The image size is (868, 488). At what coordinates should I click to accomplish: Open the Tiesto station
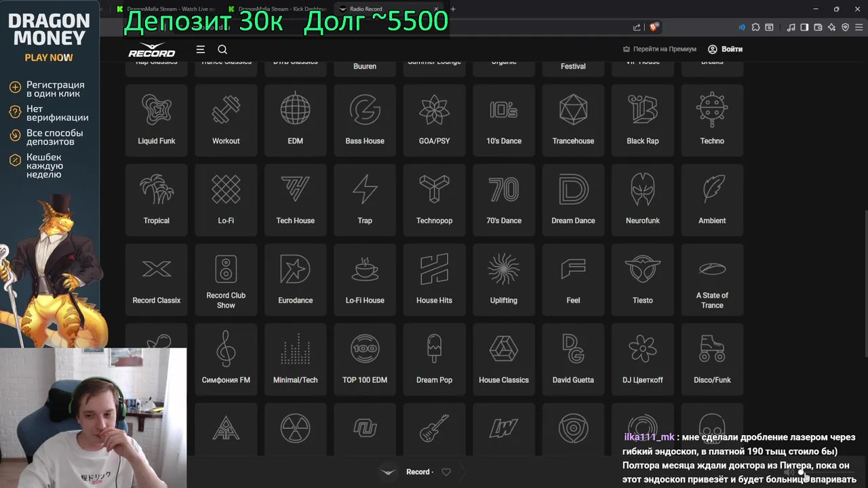click(643, 280)
